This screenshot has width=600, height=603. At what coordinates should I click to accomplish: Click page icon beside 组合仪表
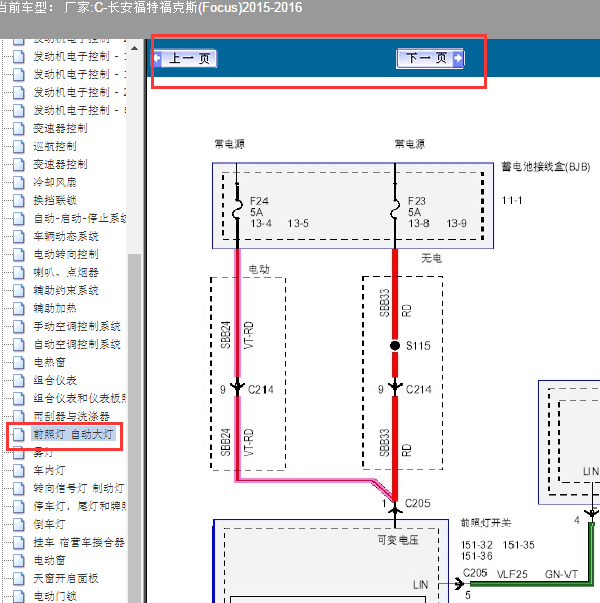(18, 380)
